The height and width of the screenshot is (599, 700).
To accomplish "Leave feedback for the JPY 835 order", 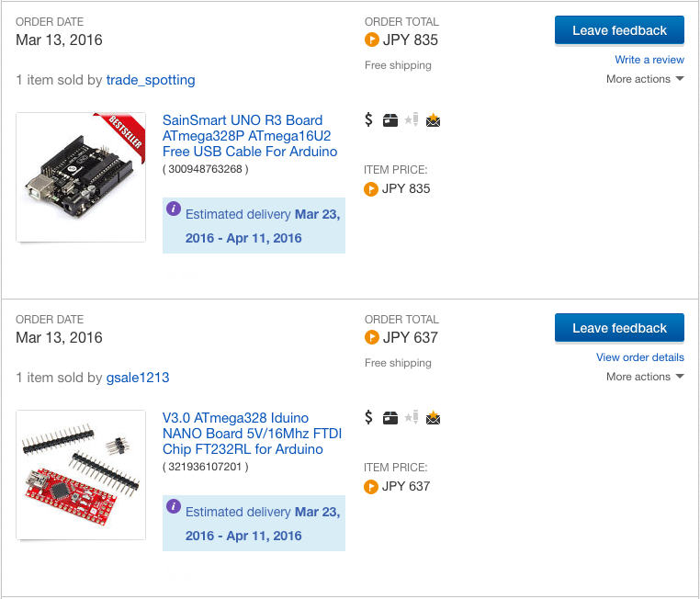I will [x=619, y=30].
